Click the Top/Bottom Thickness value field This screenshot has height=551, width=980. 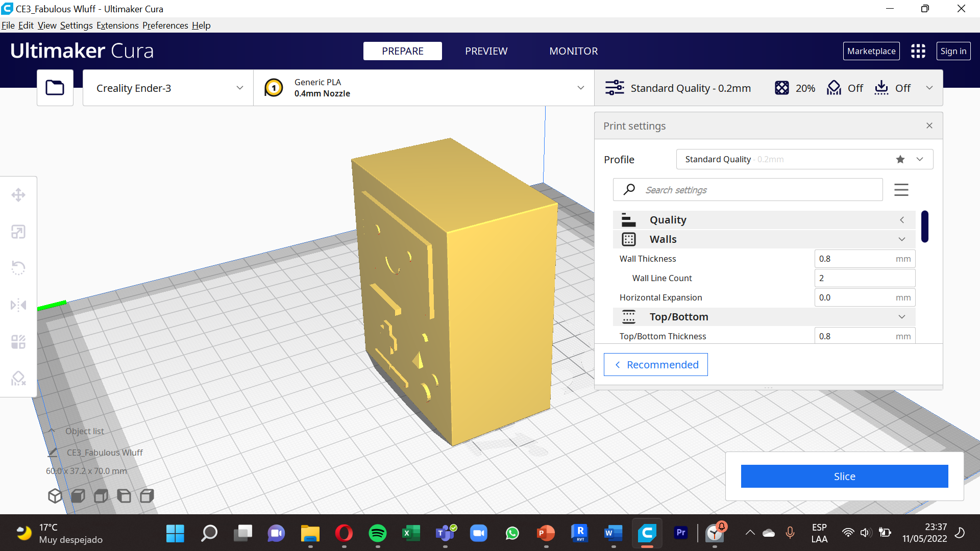(x=865, y=336)
